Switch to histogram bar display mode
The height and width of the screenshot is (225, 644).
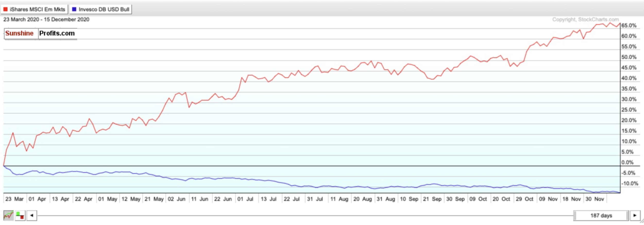tap(20, 215)
